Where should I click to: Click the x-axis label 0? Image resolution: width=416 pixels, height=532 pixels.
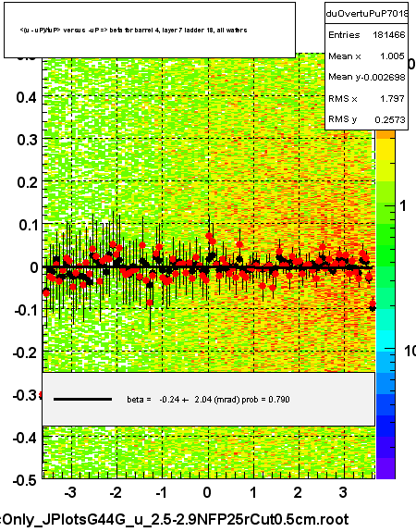coord(207,492)
